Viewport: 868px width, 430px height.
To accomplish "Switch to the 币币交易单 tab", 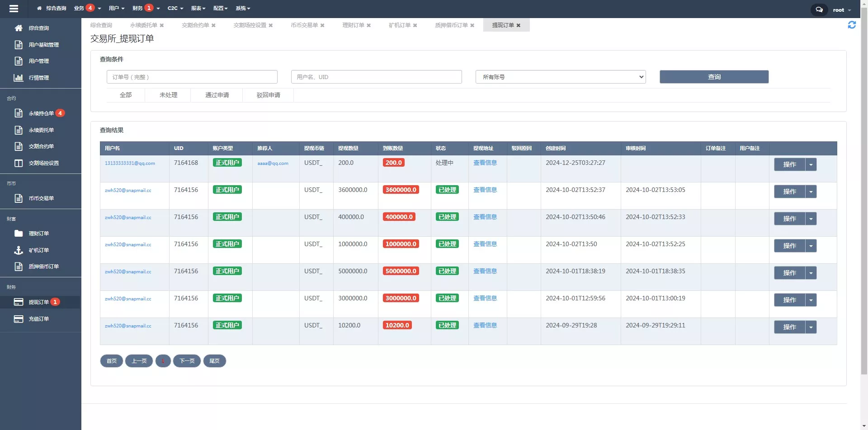I will click(304, 25).
